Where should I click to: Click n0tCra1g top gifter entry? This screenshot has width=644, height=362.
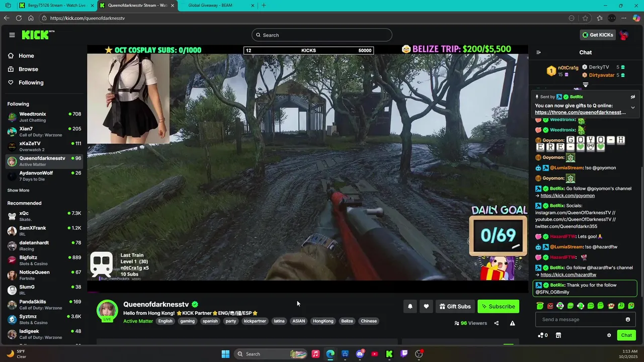click(563, 71)
